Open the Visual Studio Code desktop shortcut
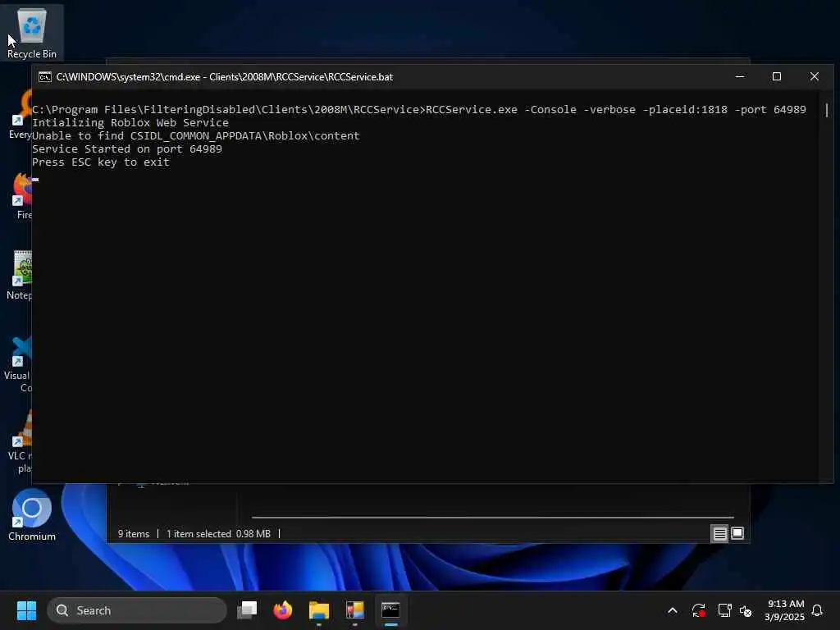This screenshot has width=840, height=630. coord(20,364)
